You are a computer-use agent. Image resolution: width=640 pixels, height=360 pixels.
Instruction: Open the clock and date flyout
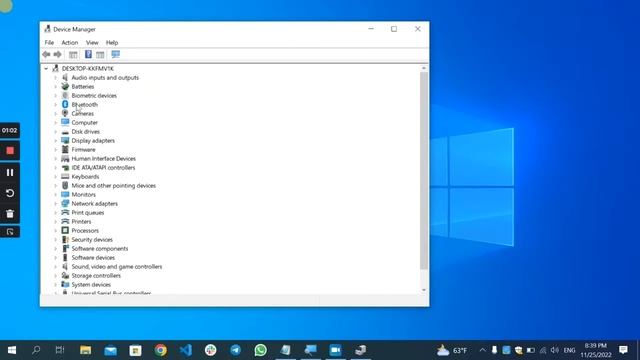tap(596, 350)
